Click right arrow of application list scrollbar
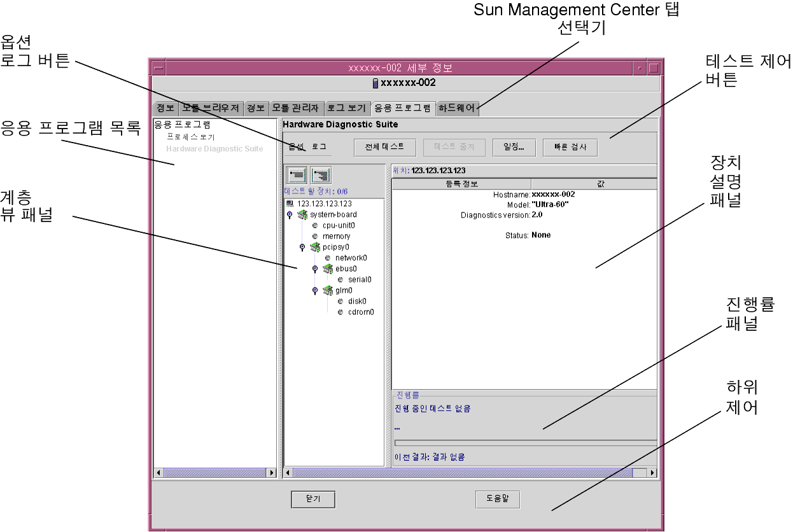The image size is (807, 532). 272,473
